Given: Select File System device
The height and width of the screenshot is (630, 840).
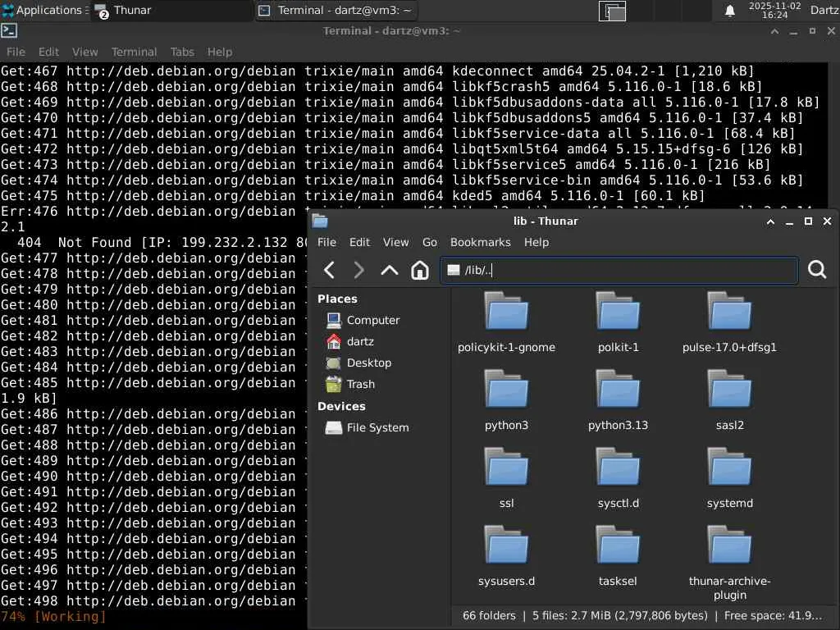Looking at the screenshot, I should coord(379,427).
